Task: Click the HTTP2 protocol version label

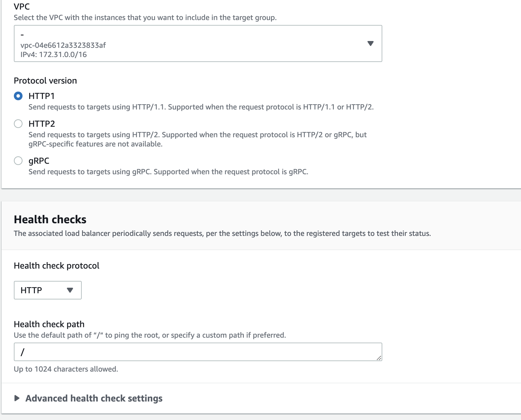Action: 42,124
